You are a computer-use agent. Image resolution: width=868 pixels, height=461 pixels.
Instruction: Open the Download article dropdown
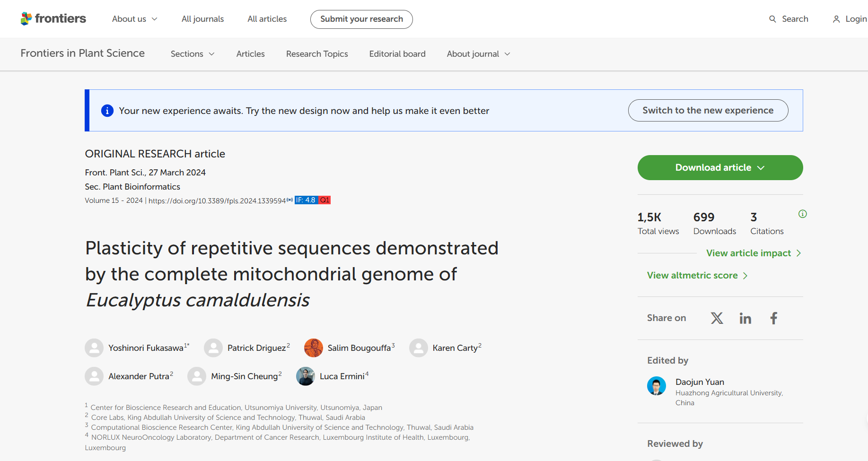point(719,168)
